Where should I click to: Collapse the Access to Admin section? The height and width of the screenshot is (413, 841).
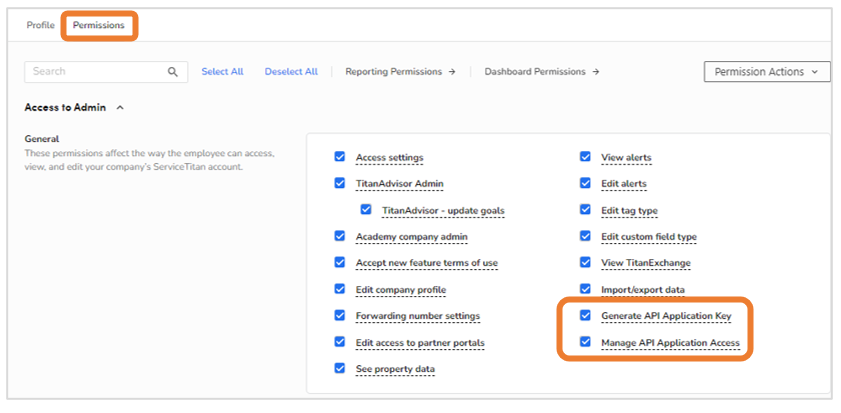[x=120, y=108]
